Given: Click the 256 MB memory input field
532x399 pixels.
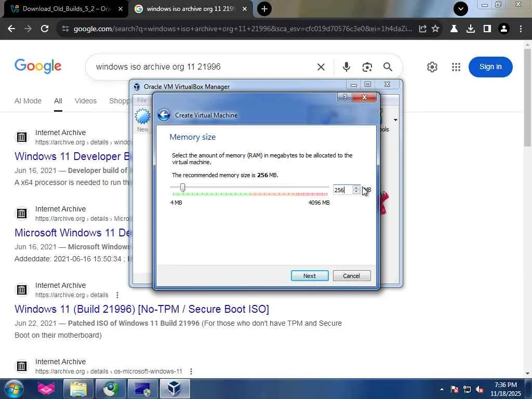Looking at the screenshot, I should pos(343,190).
